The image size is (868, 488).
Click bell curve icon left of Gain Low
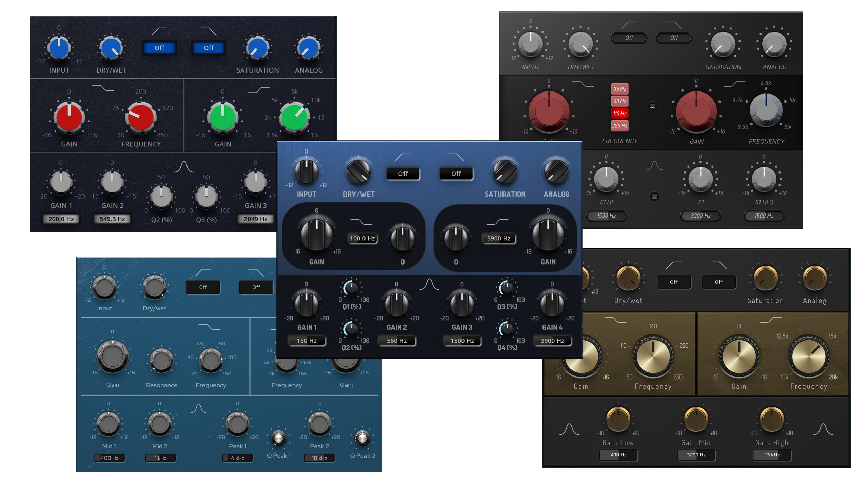pos(569,429)
